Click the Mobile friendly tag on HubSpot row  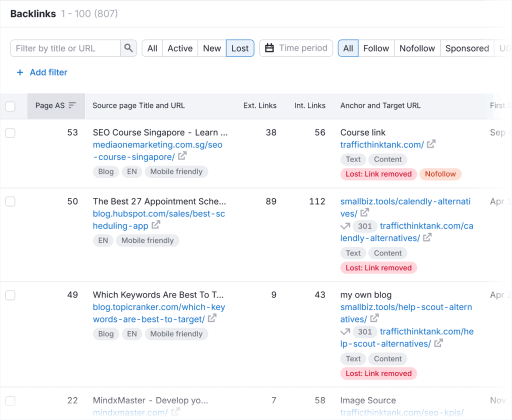pos(147,240)
